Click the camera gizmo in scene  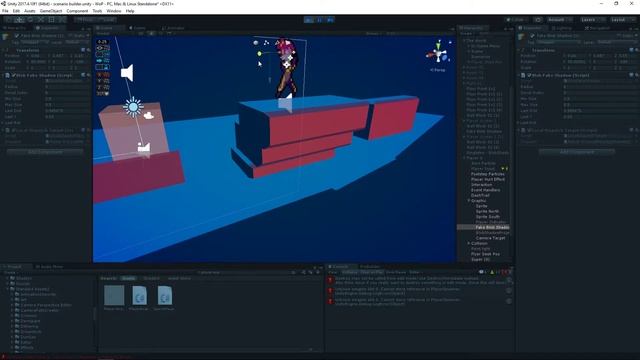point(144,147)
